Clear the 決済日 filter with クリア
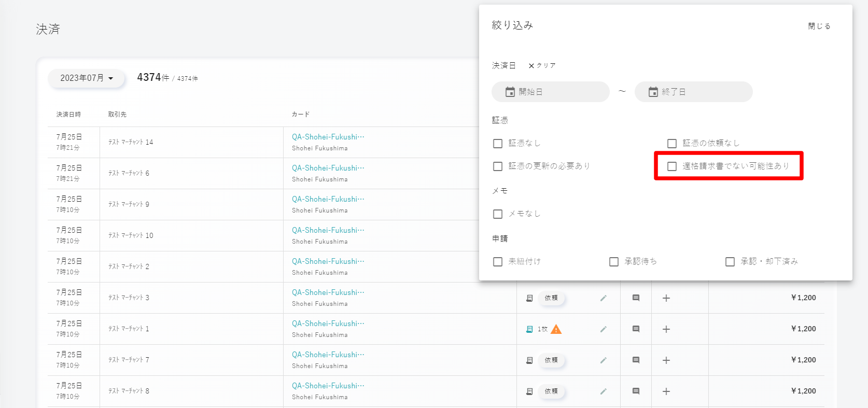The width and height of the screenshot is (868, 408). [x=542, y=66]
